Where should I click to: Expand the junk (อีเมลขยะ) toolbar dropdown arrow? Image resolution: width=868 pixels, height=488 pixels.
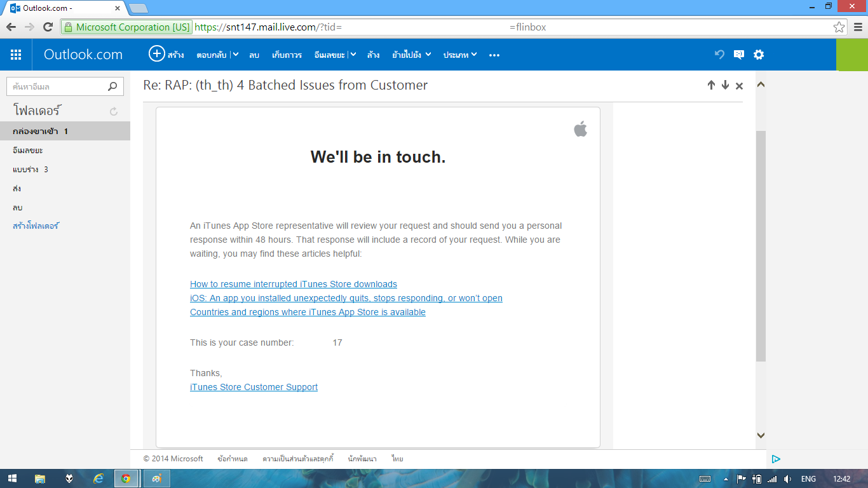[353, 55]
